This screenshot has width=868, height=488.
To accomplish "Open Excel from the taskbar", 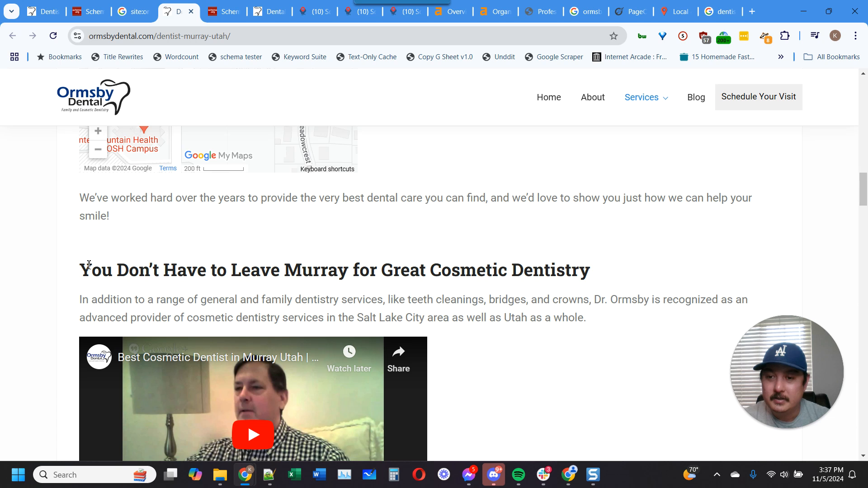I will (294, 474).
